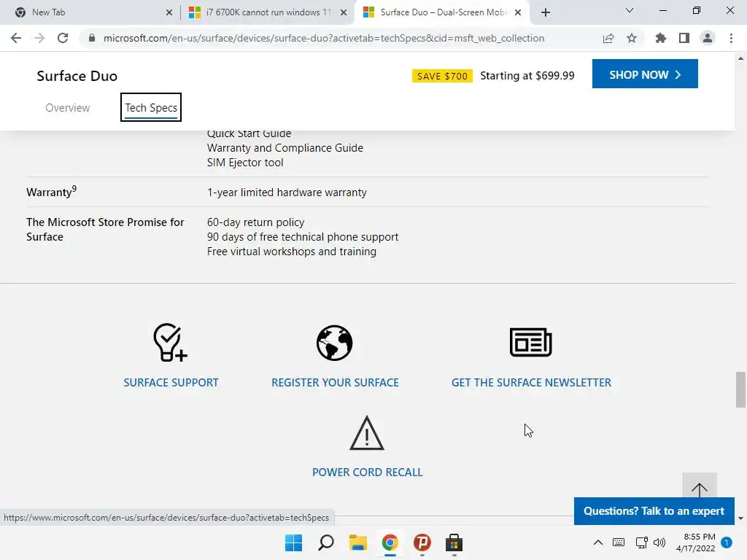747x560 pixels.
Task: Open a new tab with the plus button
Action: tap(546, 12)
